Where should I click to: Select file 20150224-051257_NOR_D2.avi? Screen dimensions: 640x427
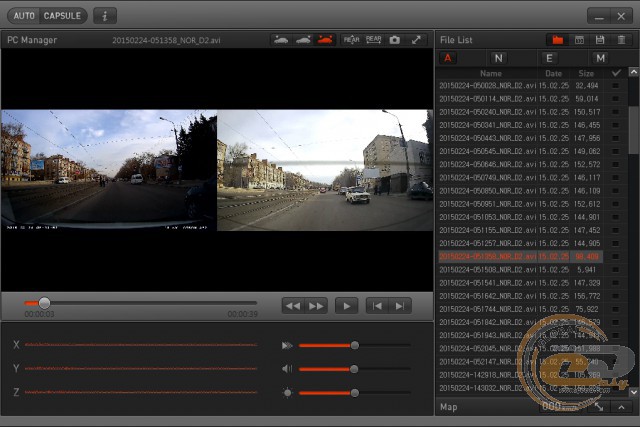[x=521, y=243]
